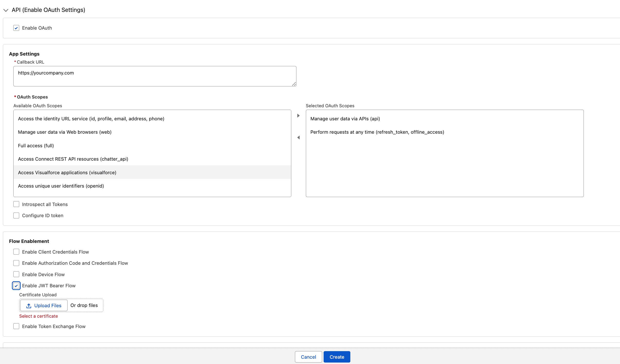
Task: Click the Or drop files area
Action: 84,305
